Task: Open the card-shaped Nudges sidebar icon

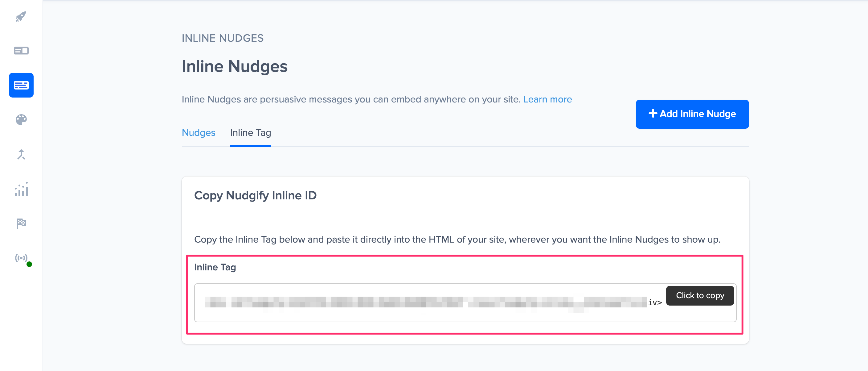Action: point(21,51)
